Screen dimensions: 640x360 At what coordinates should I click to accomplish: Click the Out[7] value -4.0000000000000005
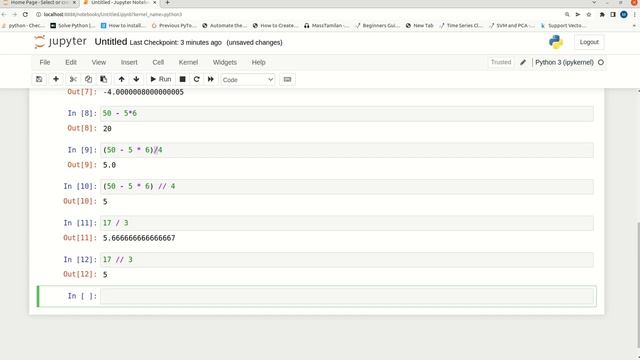(x=143, y=92)
